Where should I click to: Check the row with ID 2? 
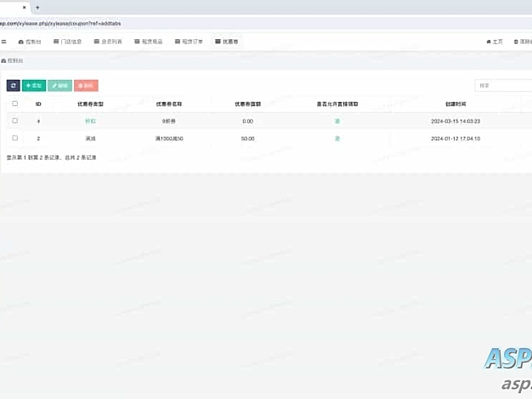click(x=15, y=138)
